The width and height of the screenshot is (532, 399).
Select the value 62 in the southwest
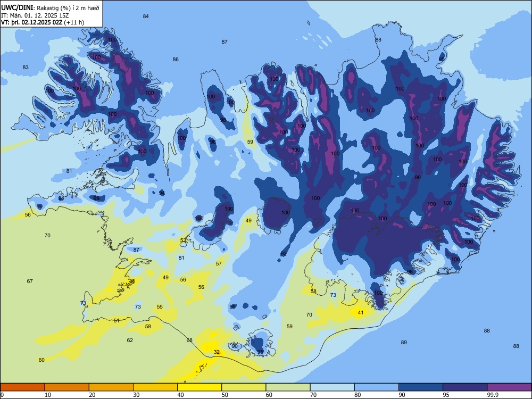coord(130,340)
